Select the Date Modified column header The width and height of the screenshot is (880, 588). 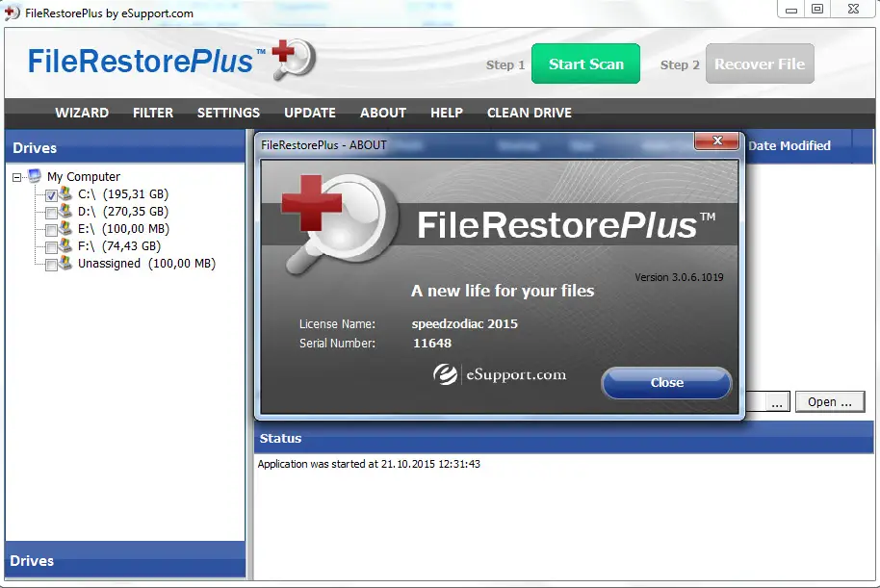click(789, 146)
